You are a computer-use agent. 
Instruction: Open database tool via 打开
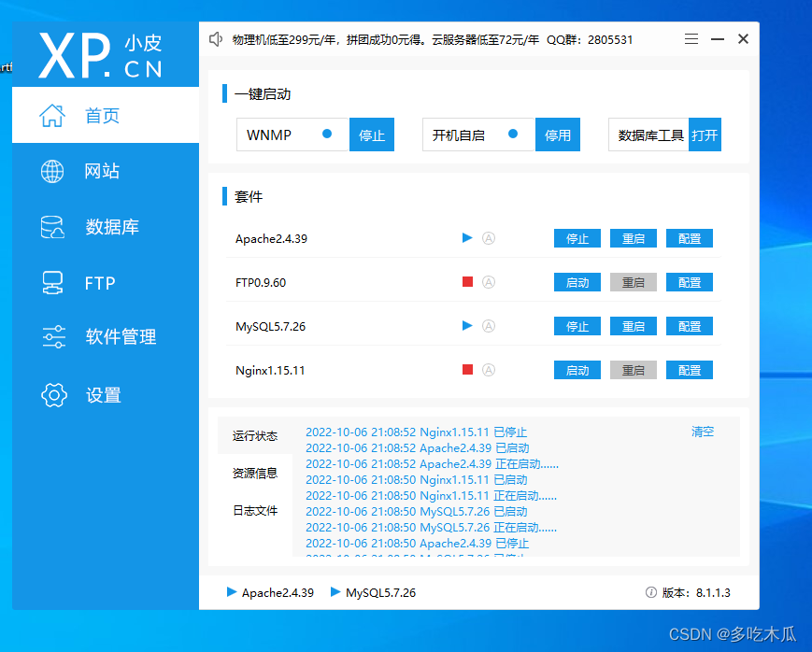[x=705, y=135]
